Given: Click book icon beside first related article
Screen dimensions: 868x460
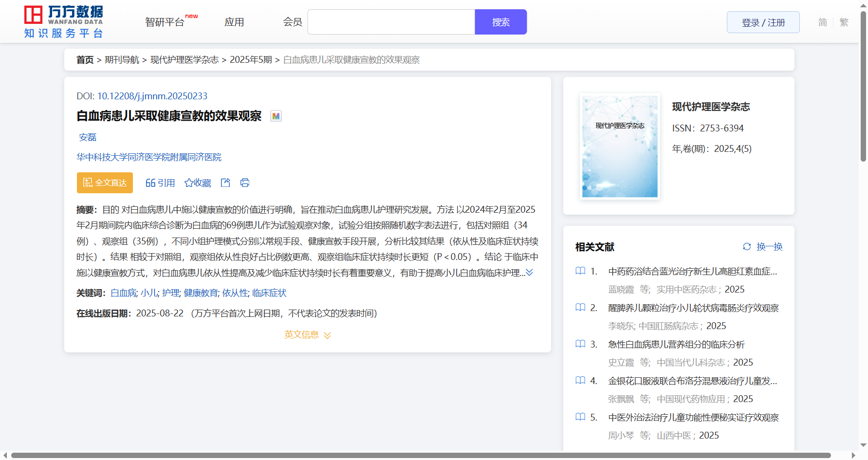Looking at the screenshot, I should pyautogui.click(x=580, y=271).
